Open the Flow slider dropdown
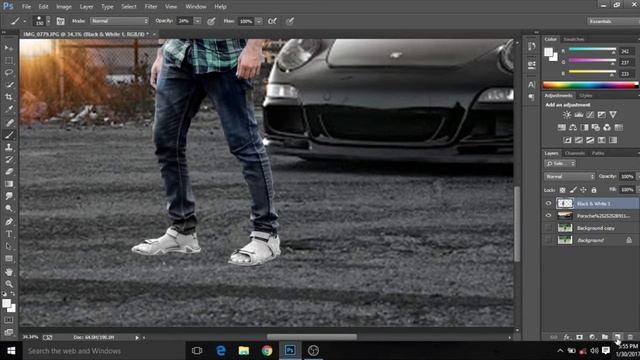This screenshot has height=360, width=640. coord(259,21)
